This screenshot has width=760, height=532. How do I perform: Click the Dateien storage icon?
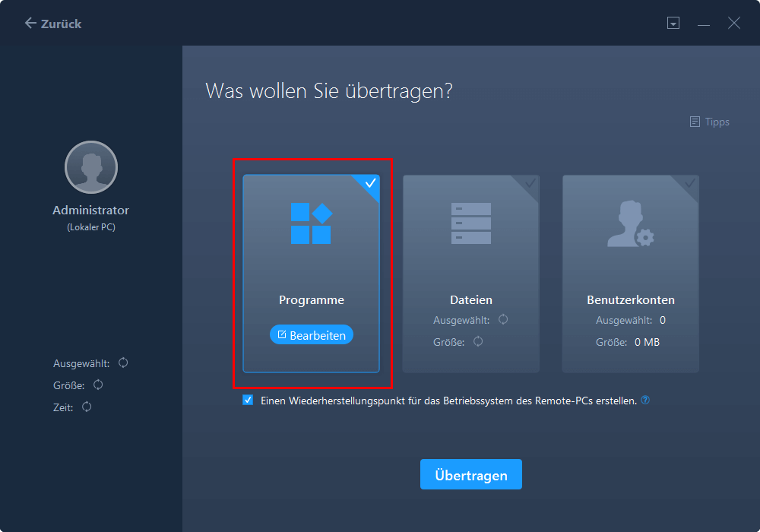tap(471, 223)
